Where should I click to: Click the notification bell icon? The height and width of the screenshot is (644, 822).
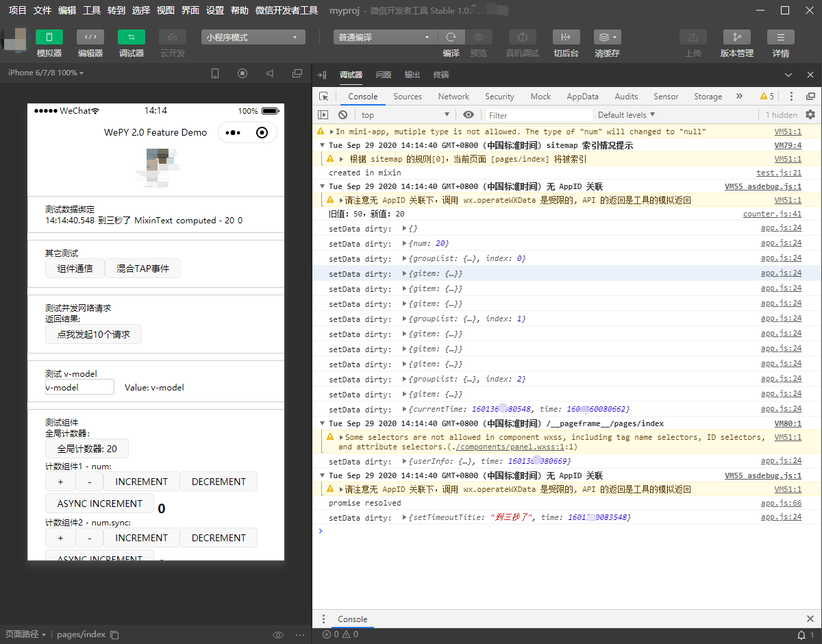tap(801, 634)
